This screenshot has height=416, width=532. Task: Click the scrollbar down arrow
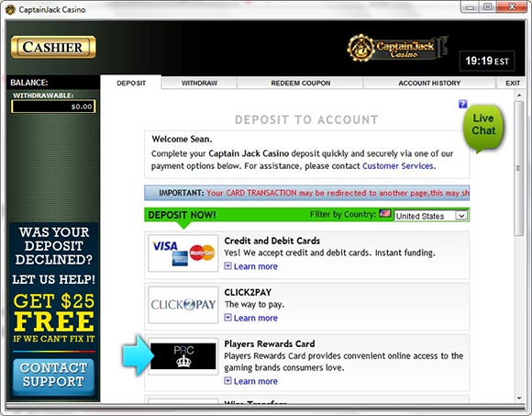tap(519, 398)
